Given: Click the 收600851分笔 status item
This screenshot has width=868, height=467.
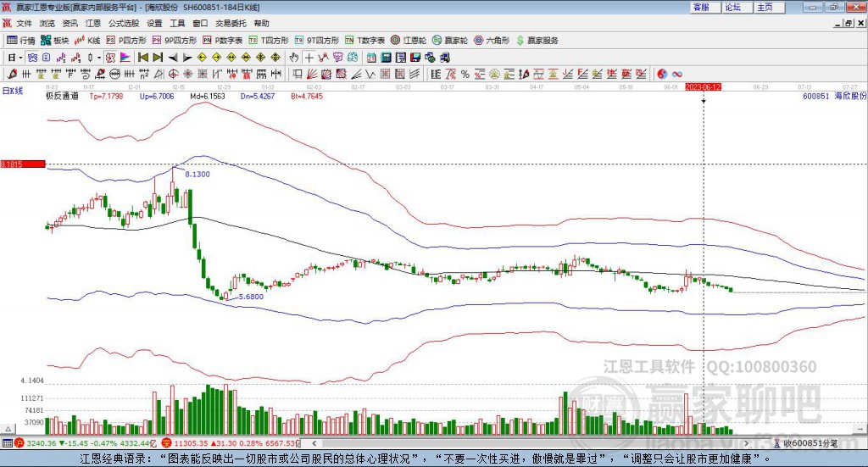Looking at the screenshot, I should coord(810,443).
